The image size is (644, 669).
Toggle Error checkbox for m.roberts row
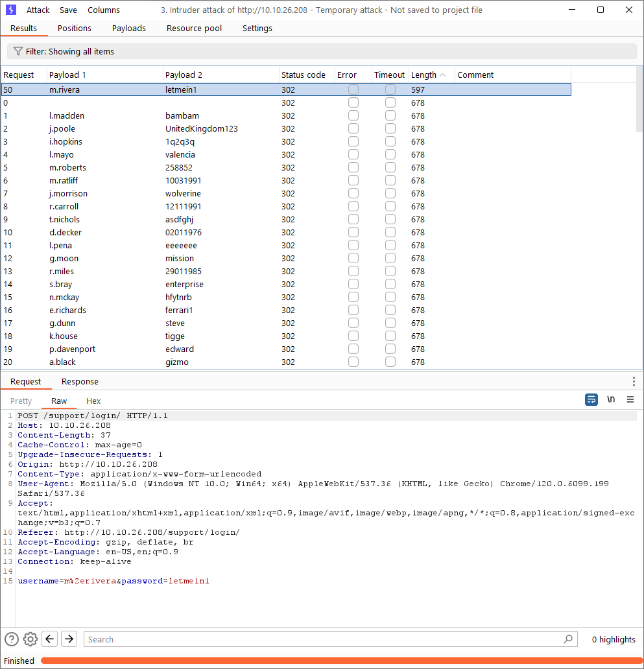point(353,167)
